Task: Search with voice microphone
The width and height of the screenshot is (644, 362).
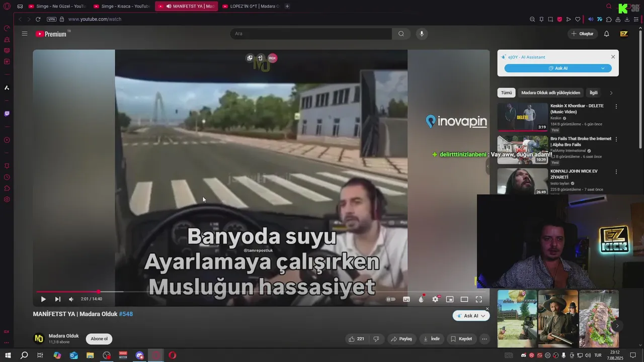Action: pyautogui.click(x=422, y=34)
